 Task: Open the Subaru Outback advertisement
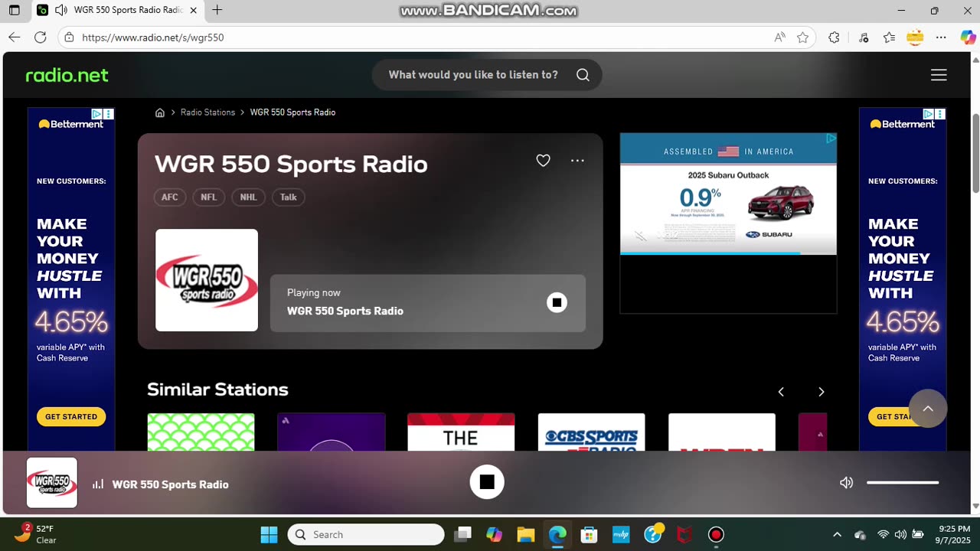(728, 194)
